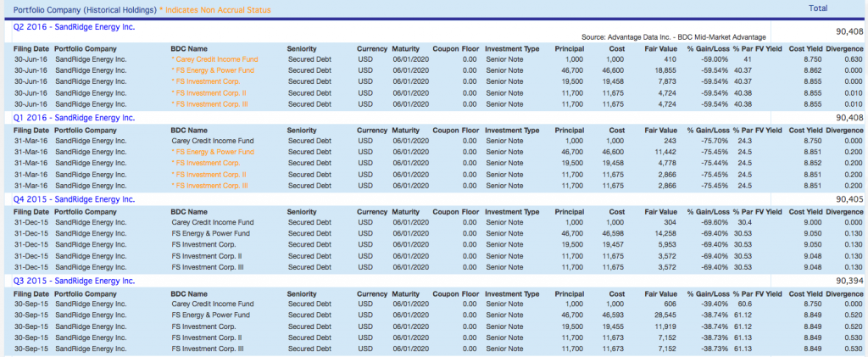Click Portfolio Company (Historical Holdings) heading
The width and height of the screenshot is (868, 357).
click(85, 10)
